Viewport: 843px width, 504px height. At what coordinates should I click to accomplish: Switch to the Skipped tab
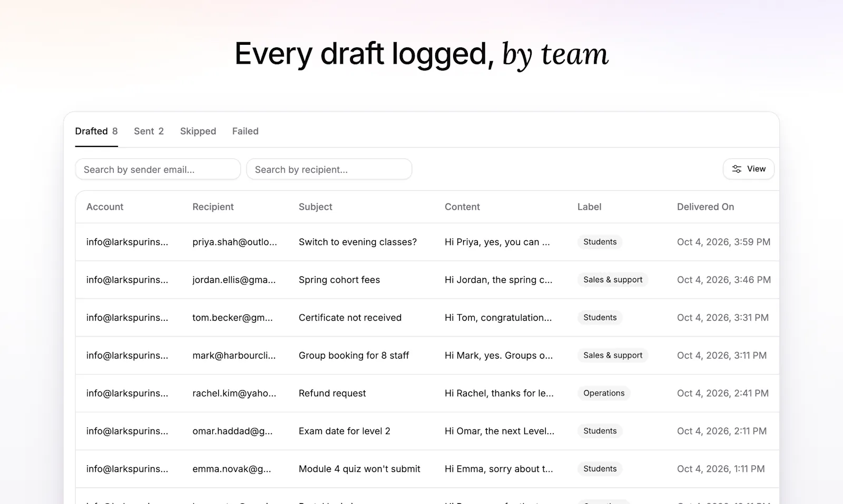[x=198, y=131]
